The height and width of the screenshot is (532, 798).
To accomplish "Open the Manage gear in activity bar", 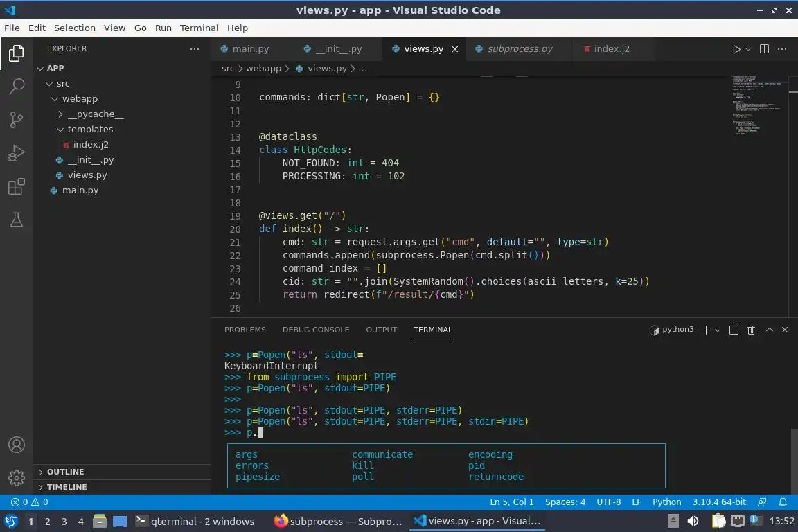I will [x=17, y=477].
